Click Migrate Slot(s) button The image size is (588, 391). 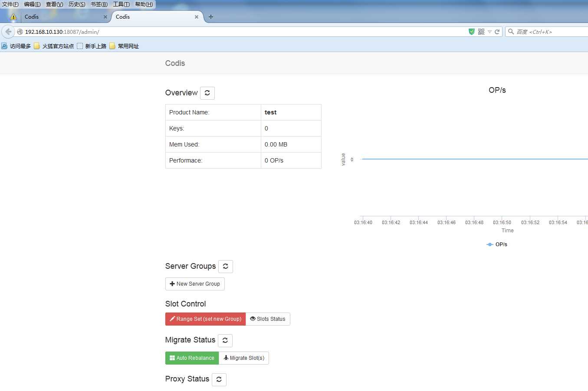[x=244, y=358]
